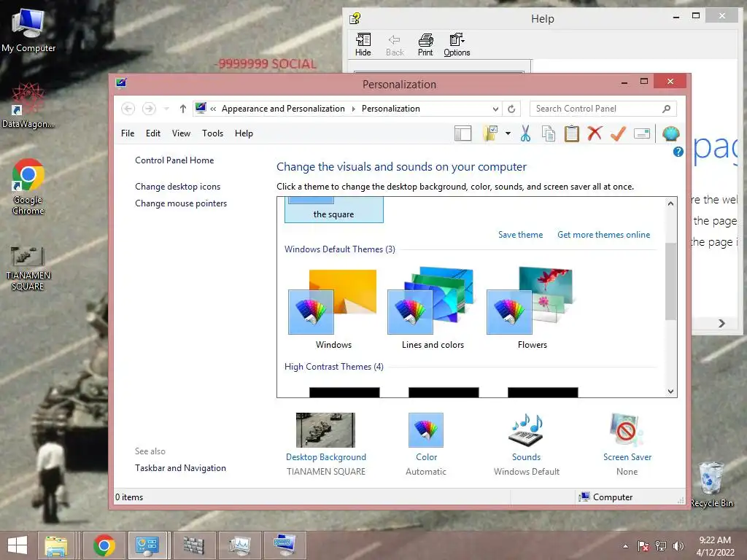Click the Cut scissors toolbar icon
The width and height of the screenshot is (747, 560).
525,134
